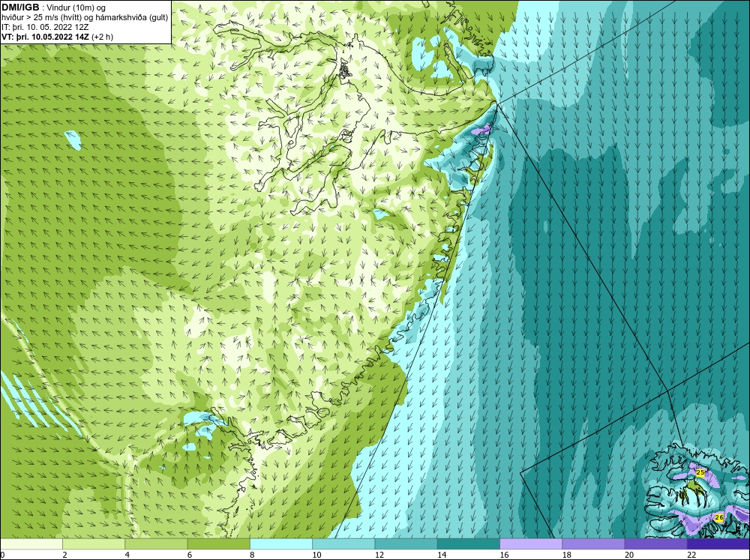Click legend scale number '12'
The image size is (750, 560).
point(379,555)
